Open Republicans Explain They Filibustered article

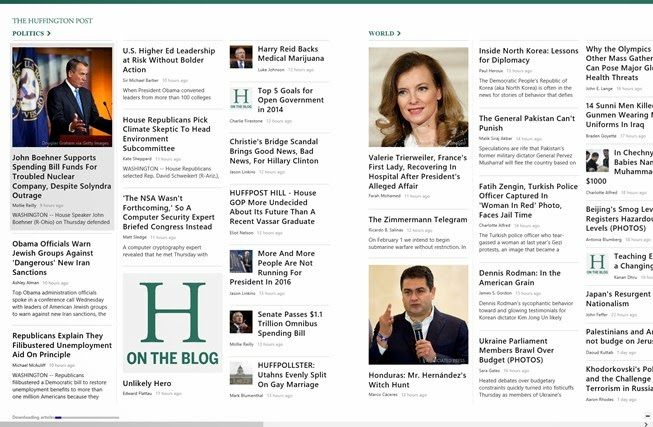[x=62, y=345]
